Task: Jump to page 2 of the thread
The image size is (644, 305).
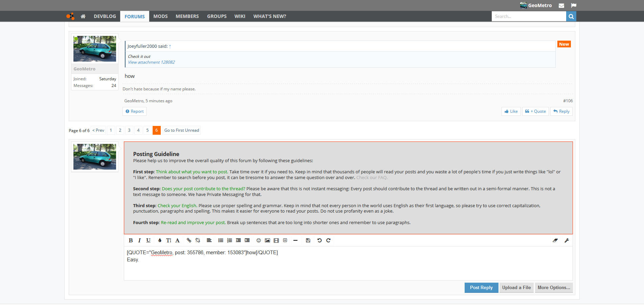Action: click(120, 130)
